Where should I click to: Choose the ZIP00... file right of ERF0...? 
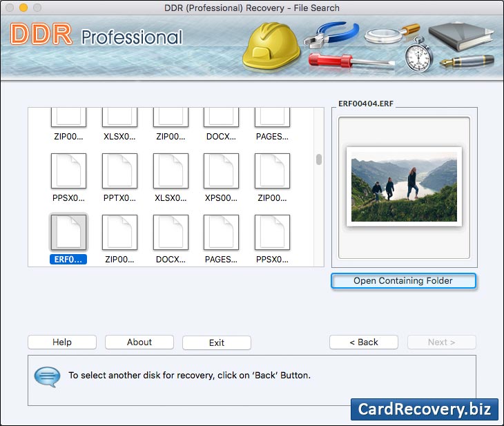tap(119, 233)
